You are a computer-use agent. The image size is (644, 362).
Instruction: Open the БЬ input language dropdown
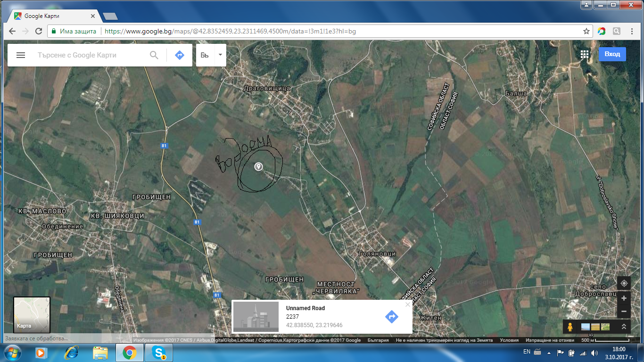click(220, 55)
